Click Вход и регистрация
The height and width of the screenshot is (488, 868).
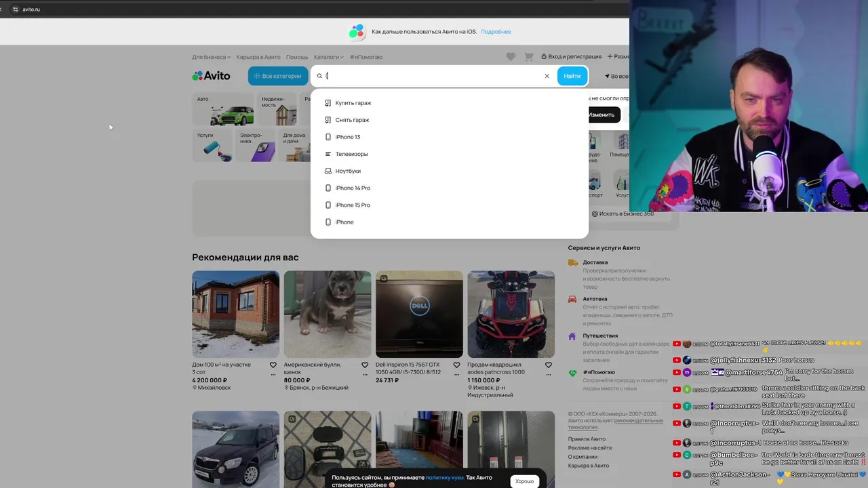570,57
